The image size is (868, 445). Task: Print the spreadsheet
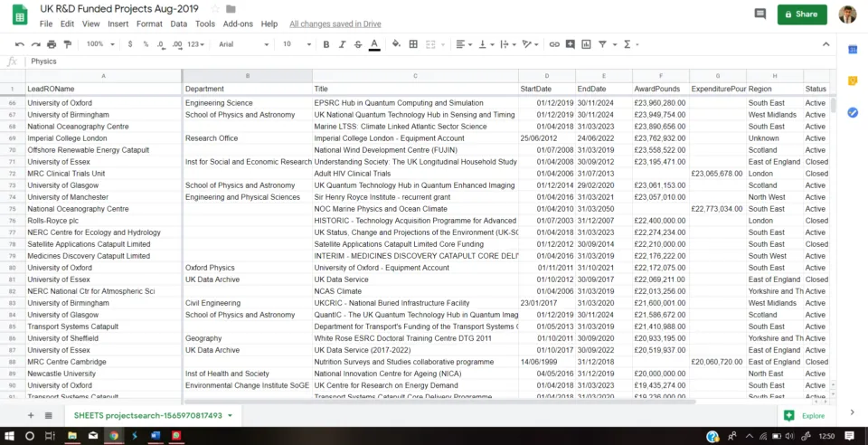pos(52,44)
